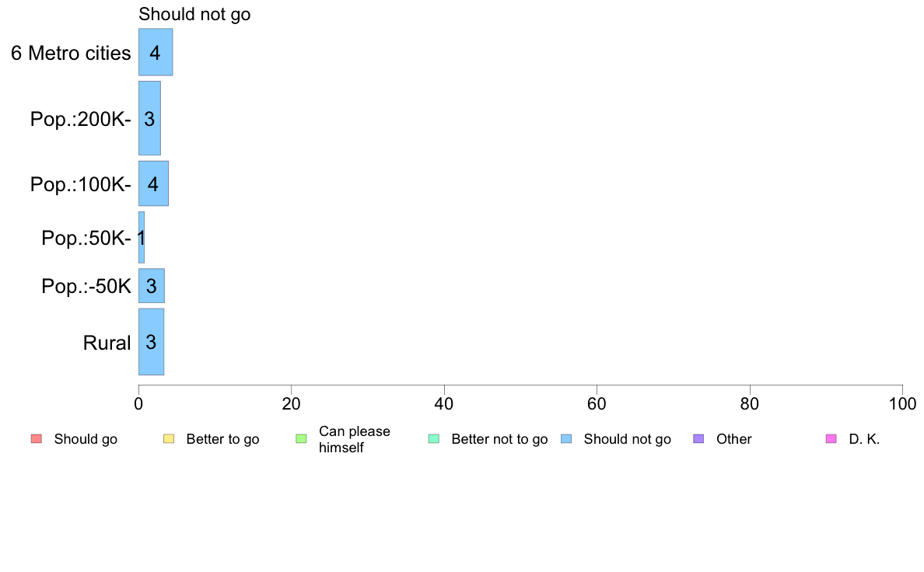The height and width of the screenshot is (572, 924).
Task: Click the yellow Better to go swatch
Action: click(x=169, y=439)
